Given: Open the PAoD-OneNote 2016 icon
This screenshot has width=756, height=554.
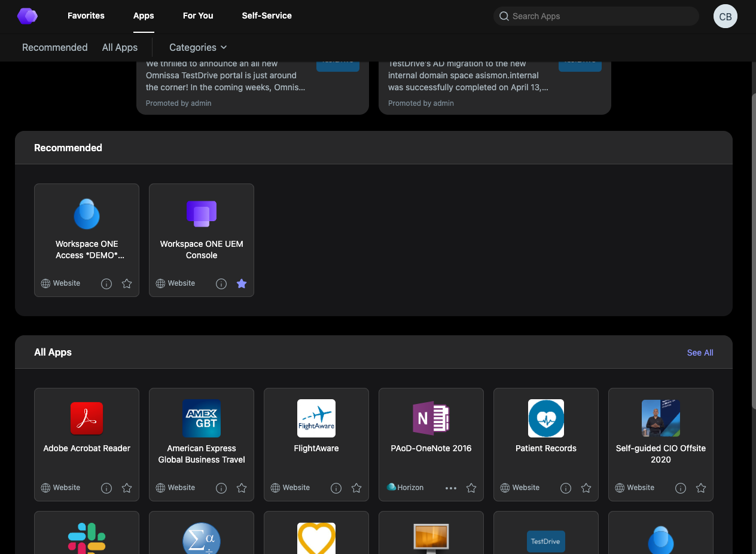Looking at the screenshot, I should [431, 418].
